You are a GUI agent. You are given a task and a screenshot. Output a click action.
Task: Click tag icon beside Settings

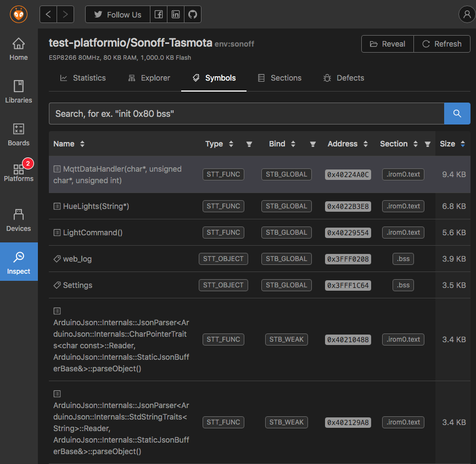(57, 285)
